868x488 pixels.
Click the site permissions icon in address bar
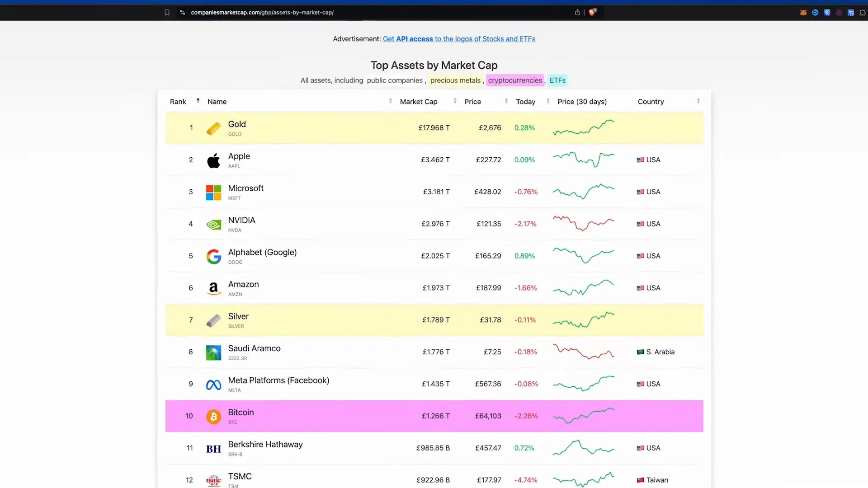coord(182,13)
